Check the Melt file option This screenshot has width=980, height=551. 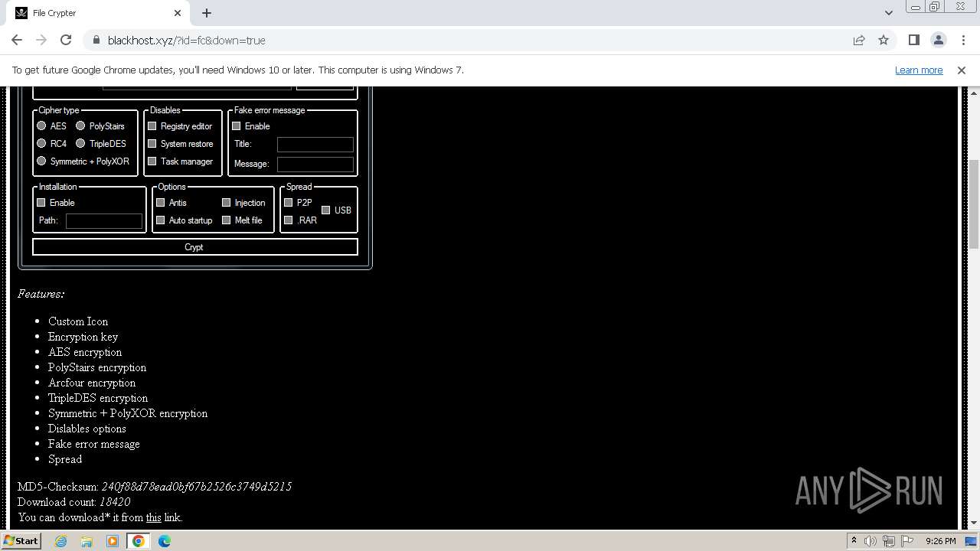pos(226,220)
